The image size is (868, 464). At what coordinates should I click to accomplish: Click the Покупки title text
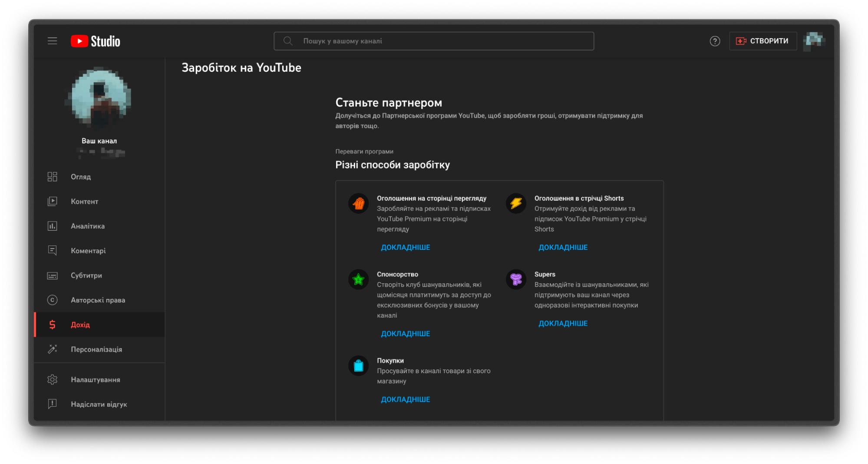pyautogui.click(x=390, y=361)
